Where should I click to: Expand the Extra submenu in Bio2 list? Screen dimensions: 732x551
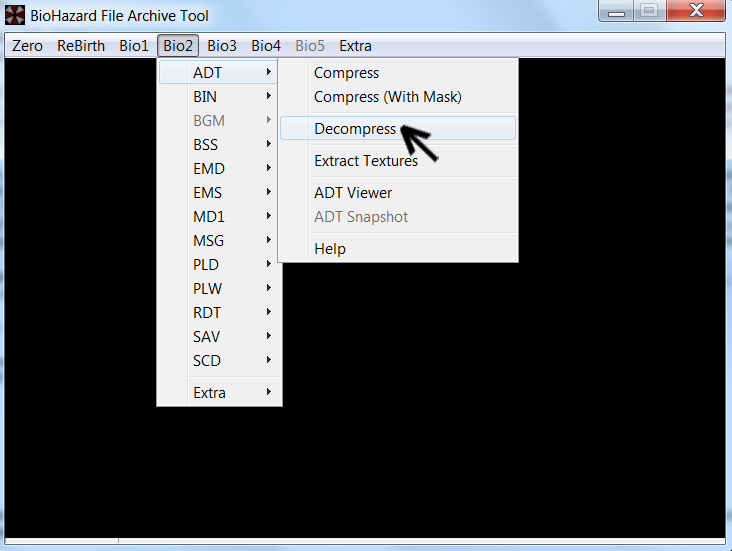coord(219,393)
